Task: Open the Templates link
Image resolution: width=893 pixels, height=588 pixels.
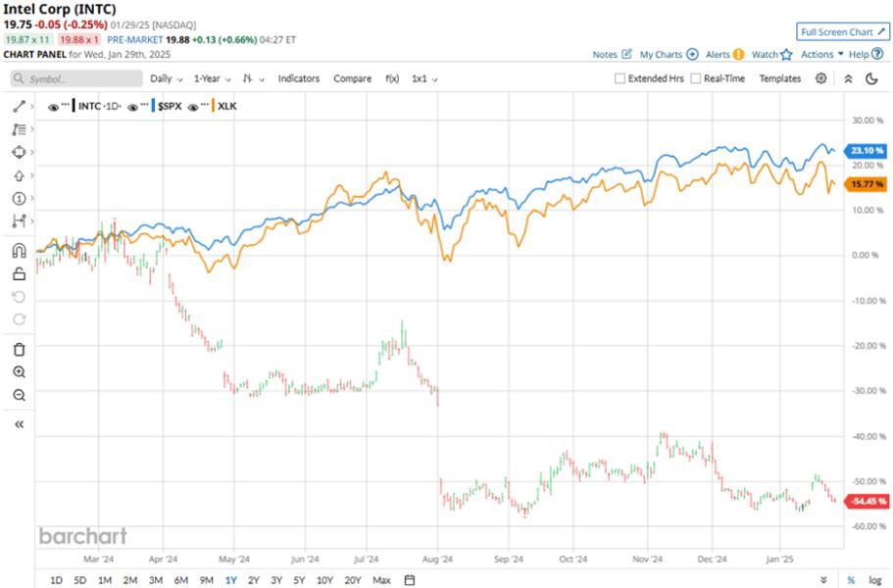Action: 779,78
